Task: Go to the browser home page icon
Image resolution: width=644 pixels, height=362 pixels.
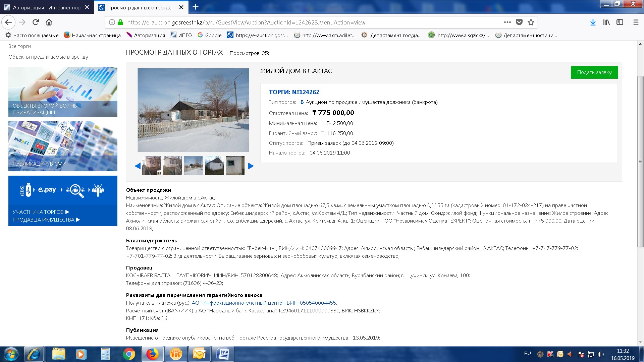Action: point(49,22)
